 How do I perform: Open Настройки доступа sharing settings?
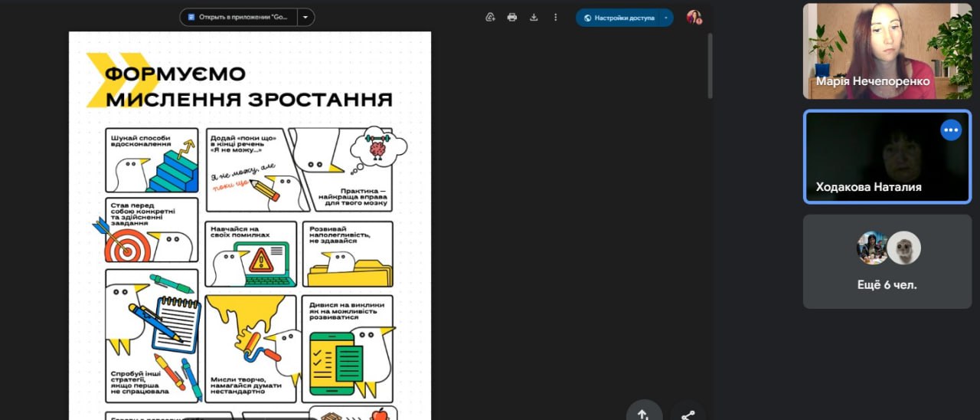(x=619, y=18)
